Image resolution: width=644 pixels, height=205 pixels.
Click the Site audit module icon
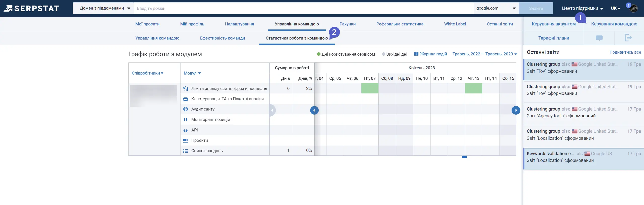186,109
